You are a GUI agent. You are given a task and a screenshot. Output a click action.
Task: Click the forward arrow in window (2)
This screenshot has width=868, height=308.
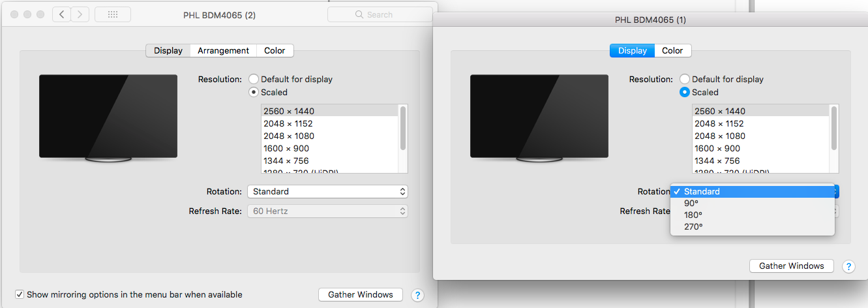point(80,14)
